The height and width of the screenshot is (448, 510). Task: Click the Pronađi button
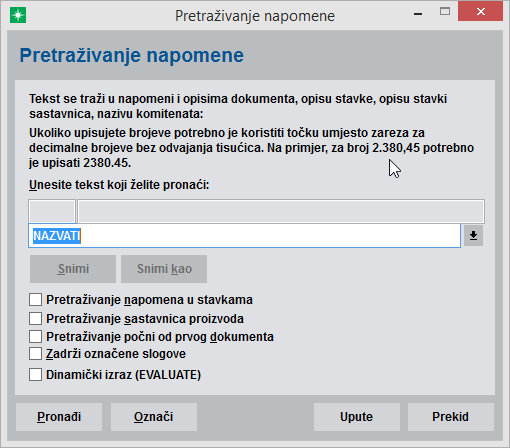pyautogui.click(x=59, y=417)
